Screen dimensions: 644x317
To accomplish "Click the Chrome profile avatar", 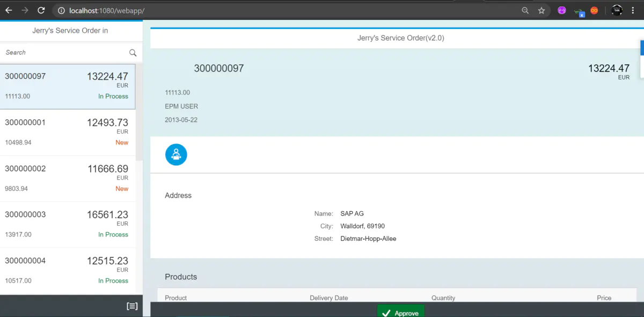I will pyautogui.click(x=617, y=10).
